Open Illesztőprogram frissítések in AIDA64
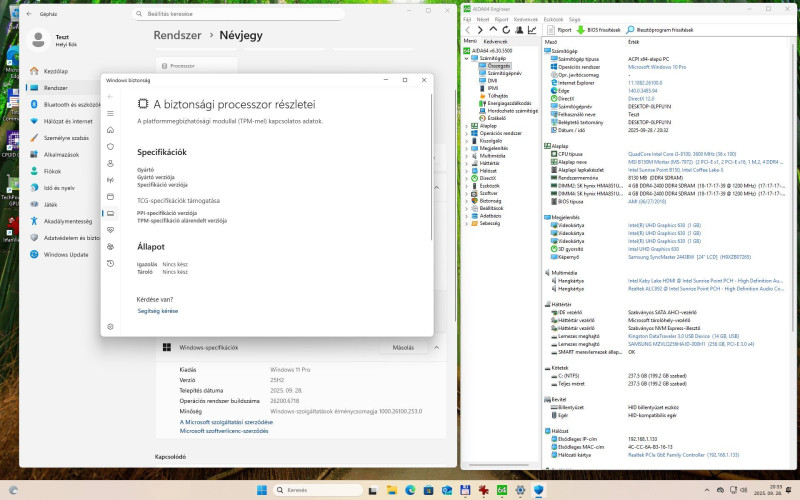 tap(660, 30)
